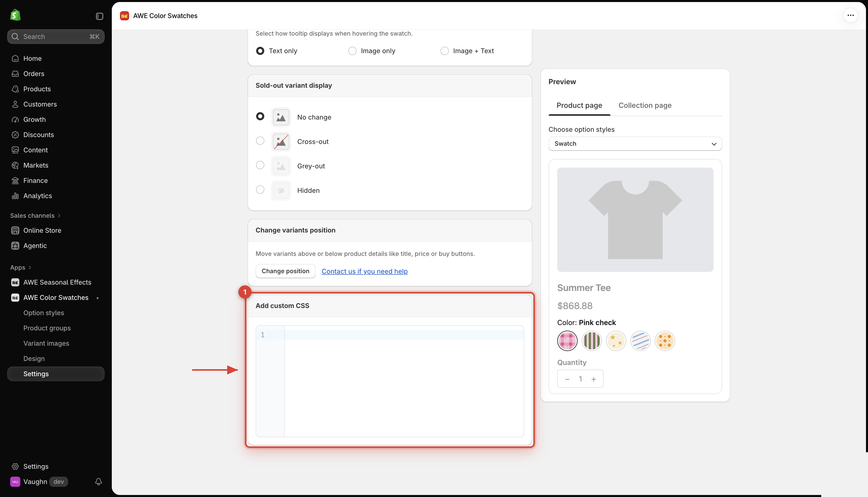Viewport: 868px width, 497px height.
Task: Click the Summer Tee product title
Action: coord(584,288)
